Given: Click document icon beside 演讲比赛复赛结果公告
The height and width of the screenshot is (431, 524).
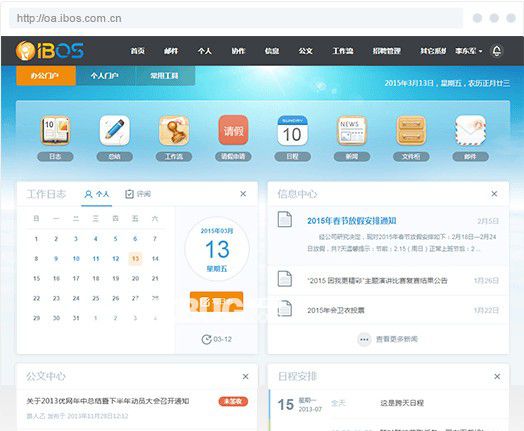Looking at the screenshot, I should pos(285,279).
